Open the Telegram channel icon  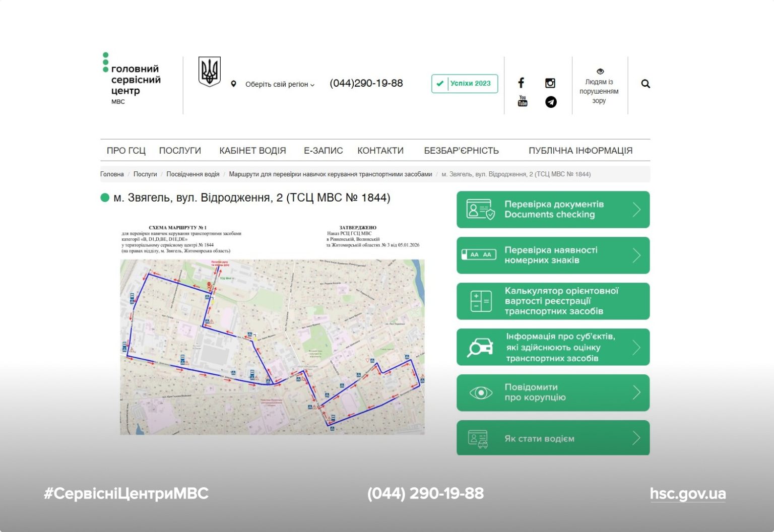point(551,102)
